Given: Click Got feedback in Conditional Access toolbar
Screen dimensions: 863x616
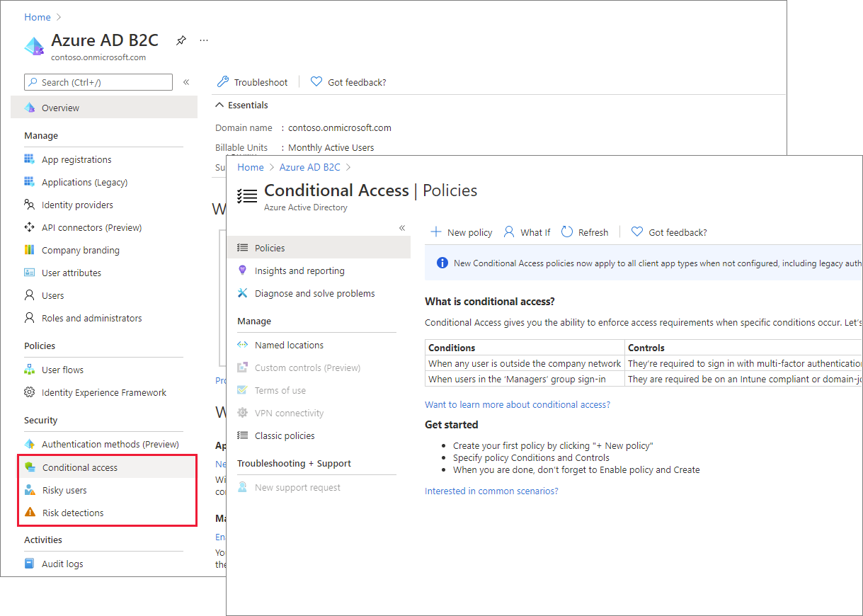Looking at the screenshot, I should click(669, 232).
